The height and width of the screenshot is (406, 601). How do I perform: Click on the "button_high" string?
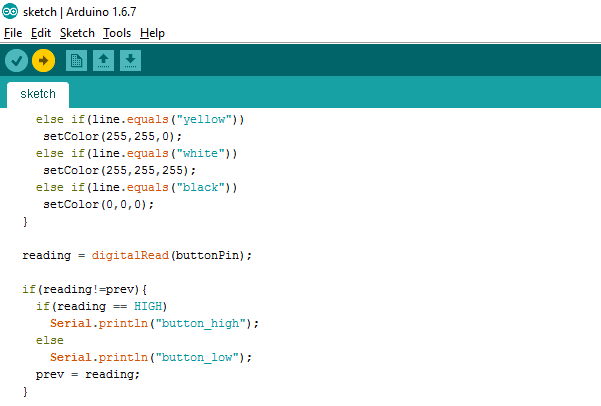(200, 324)
